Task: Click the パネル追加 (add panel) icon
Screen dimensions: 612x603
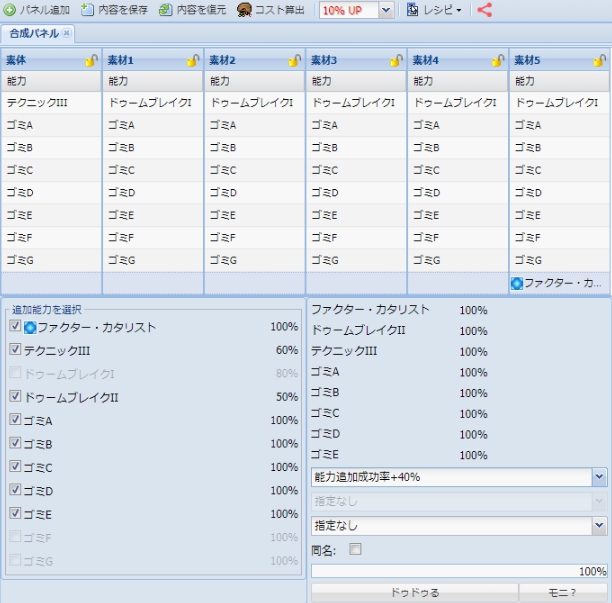Action: point(10,10)
